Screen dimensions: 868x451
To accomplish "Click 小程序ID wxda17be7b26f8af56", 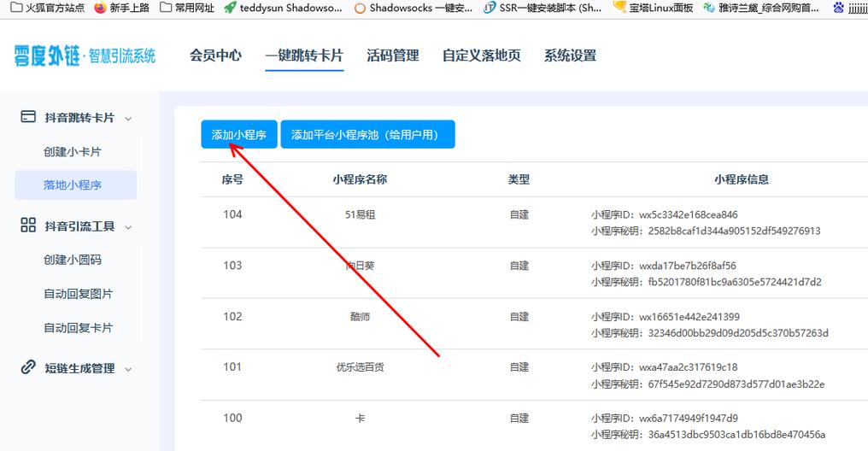I will pos(664,266).
